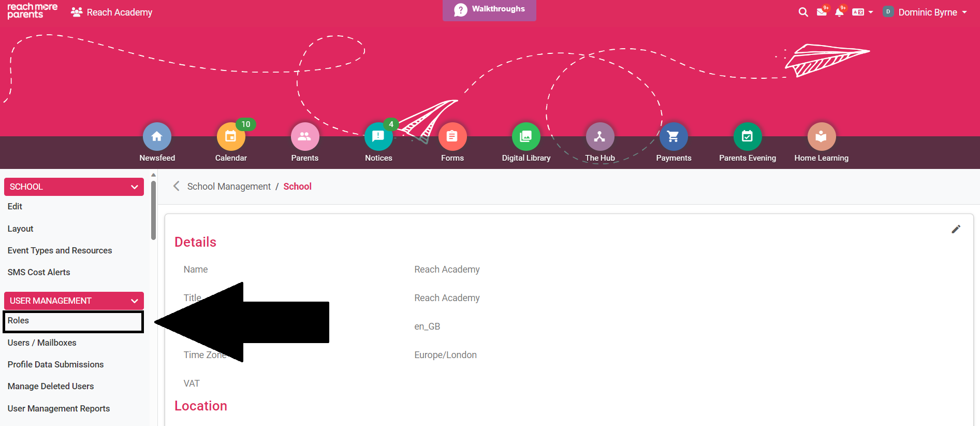Click the reach more parents logo
This screenshot has height=426, width=980.
point(32,11)
